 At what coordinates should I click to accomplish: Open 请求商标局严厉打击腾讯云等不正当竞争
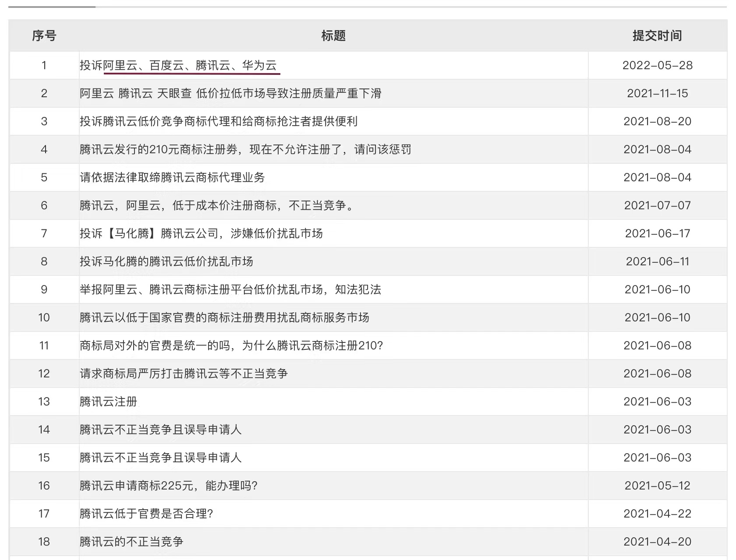[184, 373]
